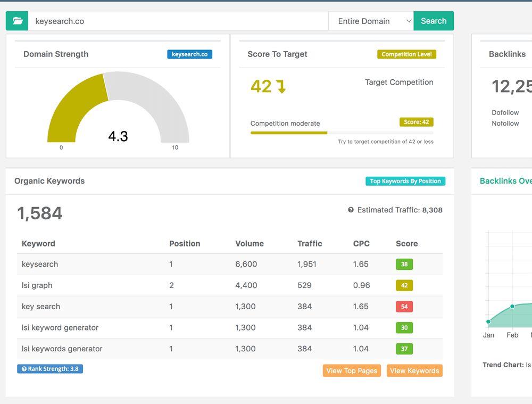Select the lsi keyword generator row
The width and height of the screenshot is (532, 404).
pos(230,327)
